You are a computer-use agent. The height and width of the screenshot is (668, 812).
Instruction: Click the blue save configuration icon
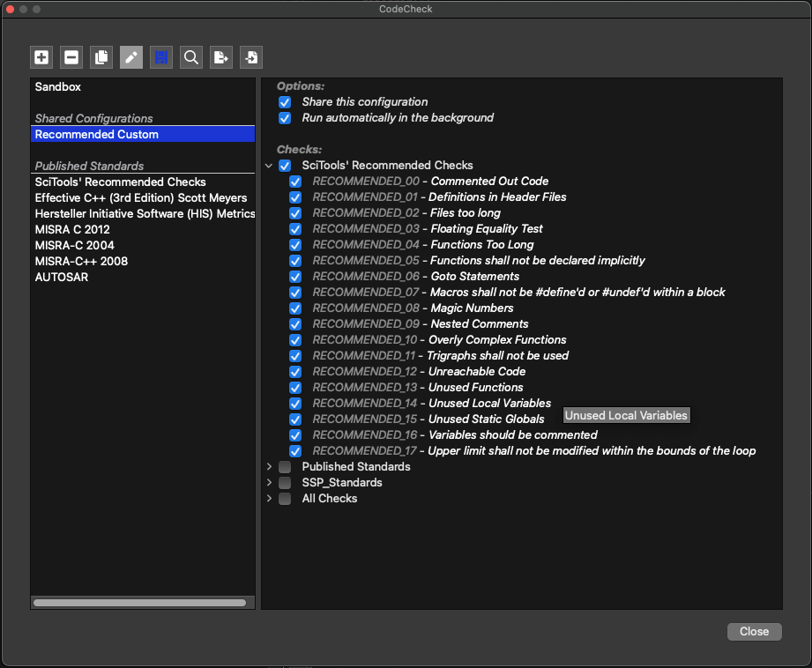coord(161,57)
